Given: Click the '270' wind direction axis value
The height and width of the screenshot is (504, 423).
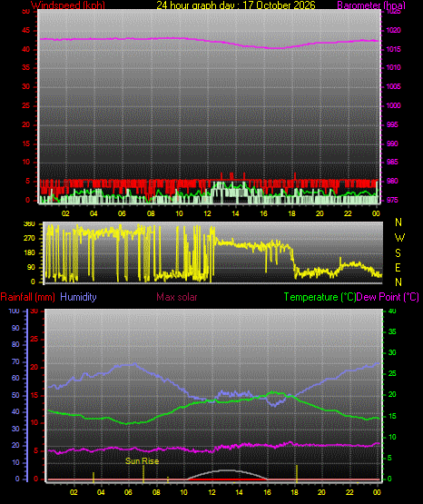Looking at the screenshot, I should [x=29, y=239].
